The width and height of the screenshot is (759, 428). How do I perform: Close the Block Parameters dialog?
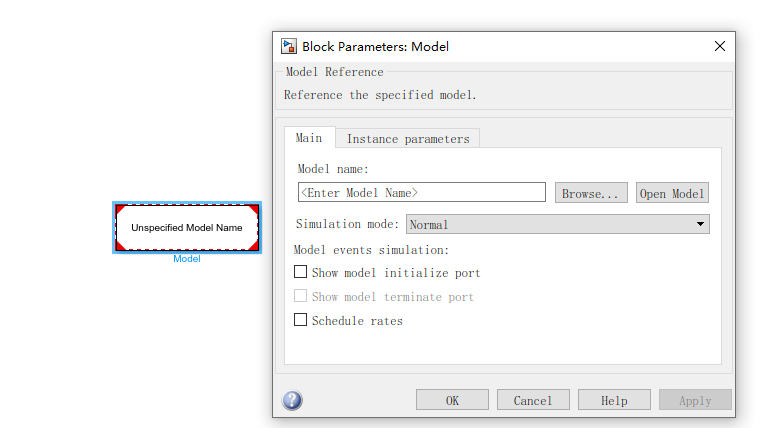point(719,46)
